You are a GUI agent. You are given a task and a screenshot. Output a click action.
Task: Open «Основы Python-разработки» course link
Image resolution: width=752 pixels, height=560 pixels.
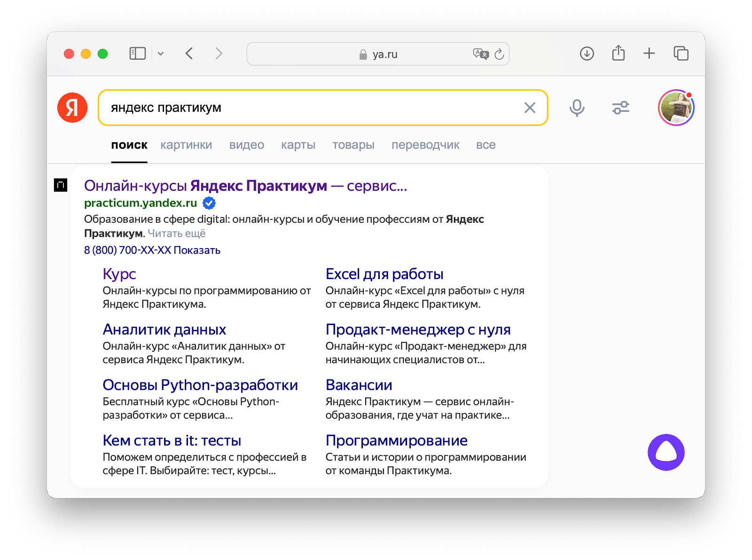click(x=200, y=385)
